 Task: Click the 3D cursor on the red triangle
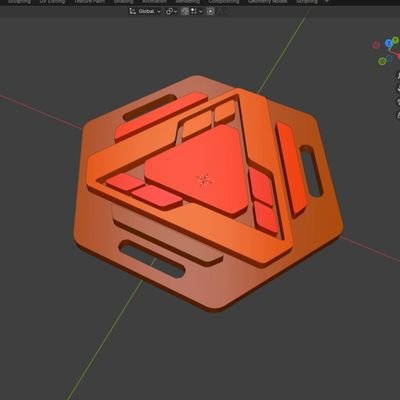(204, 180)
